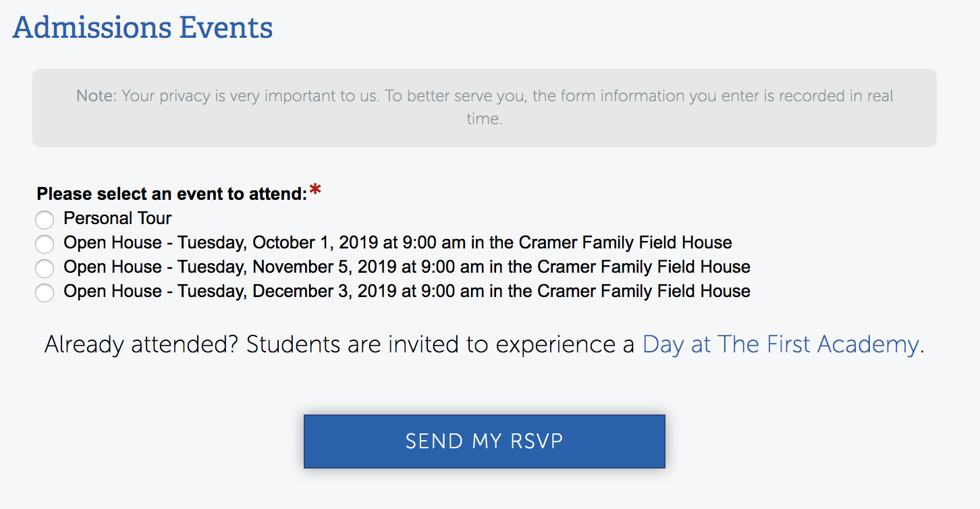Pick the December 3 Open House radio button
The image size is (980, 509).
coord(45,293)
